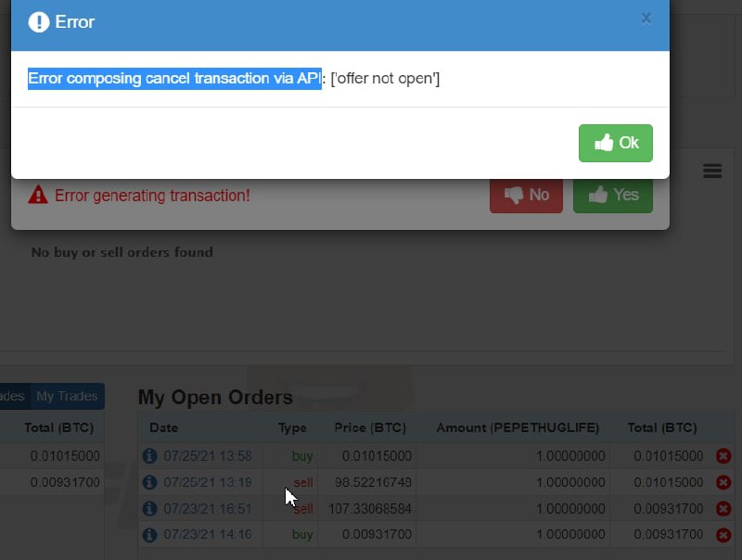The image size is (742, 560).
Task: Click the 'offer not open' error text
Action: [x=385, y=78]
